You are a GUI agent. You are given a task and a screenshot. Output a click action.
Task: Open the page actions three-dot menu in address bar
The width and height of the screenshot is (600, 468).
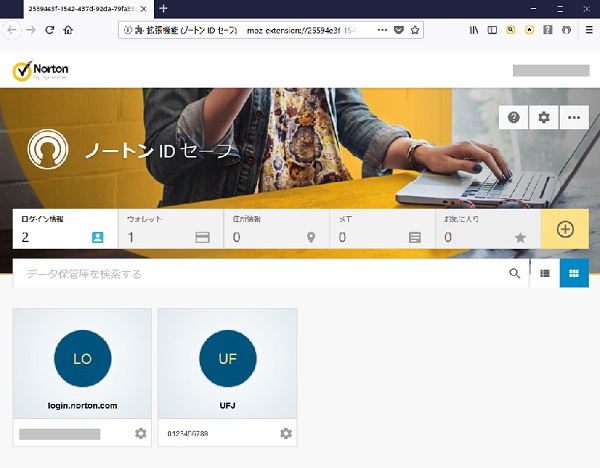pos(382,30)
